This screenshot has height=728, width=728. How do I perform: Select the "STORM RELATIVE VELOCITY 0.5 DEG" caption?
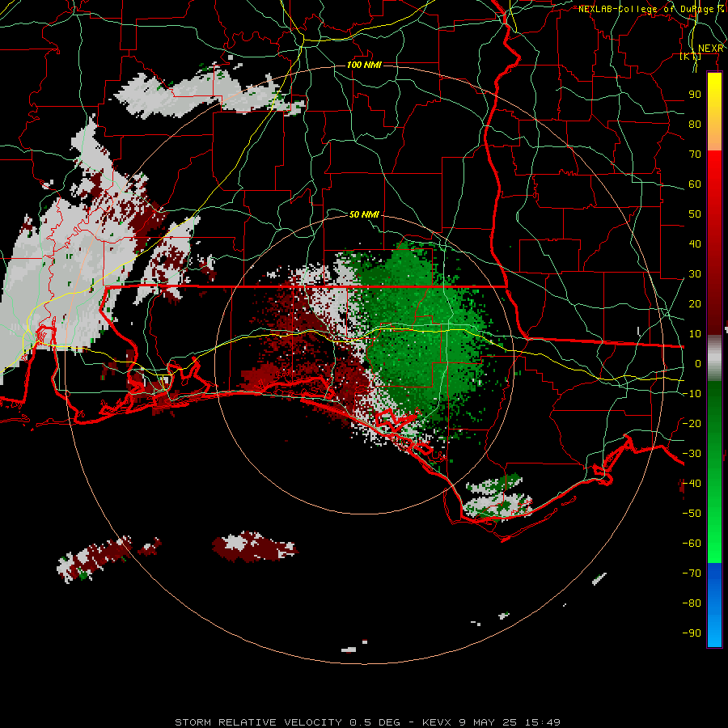287,722
